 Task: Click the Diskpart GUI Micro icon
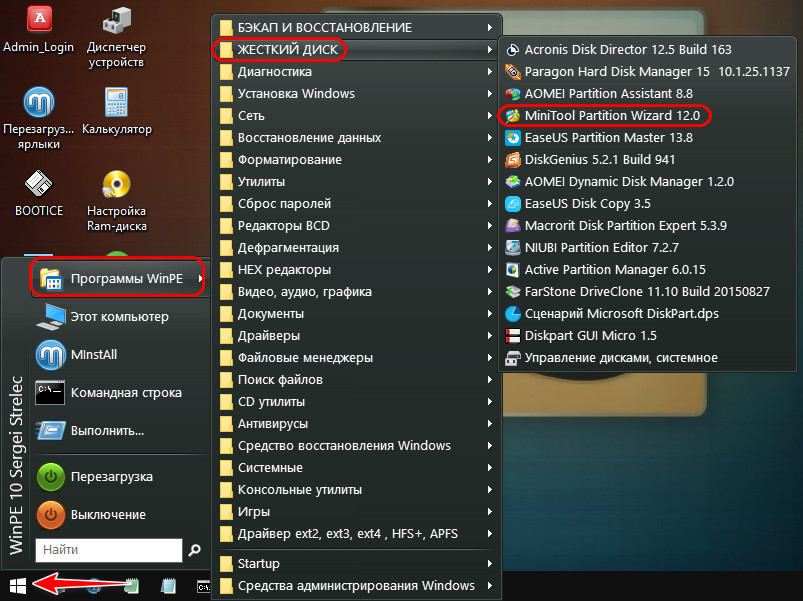pyautogui.click(x=512, y=336)
